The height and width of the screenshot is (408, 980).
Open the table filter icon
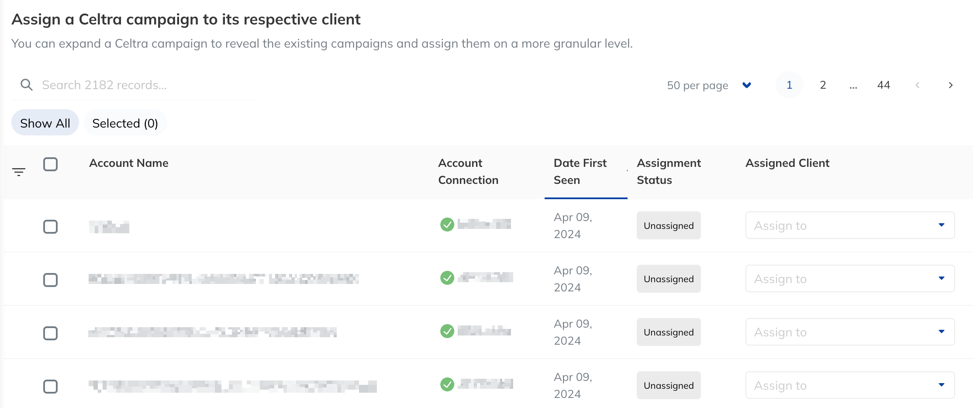point(19,172)
